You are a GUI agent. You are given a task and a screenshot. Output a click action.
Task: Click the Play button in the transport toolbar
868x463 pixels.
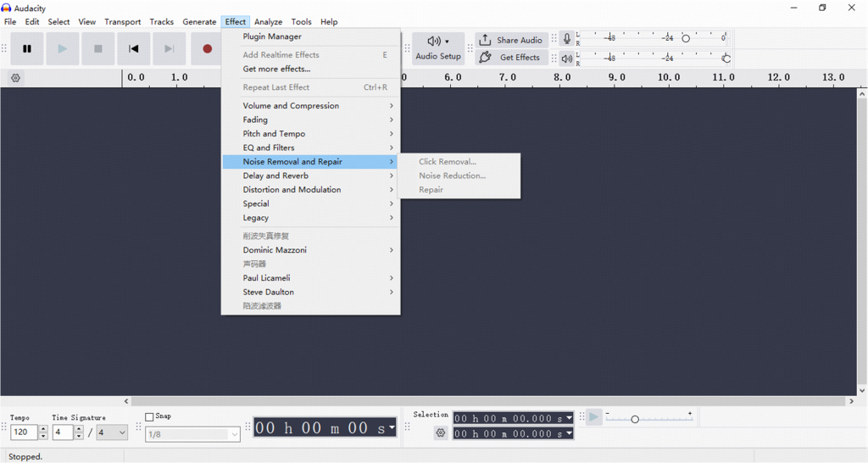pyautogui.click(x=62, y=48)
